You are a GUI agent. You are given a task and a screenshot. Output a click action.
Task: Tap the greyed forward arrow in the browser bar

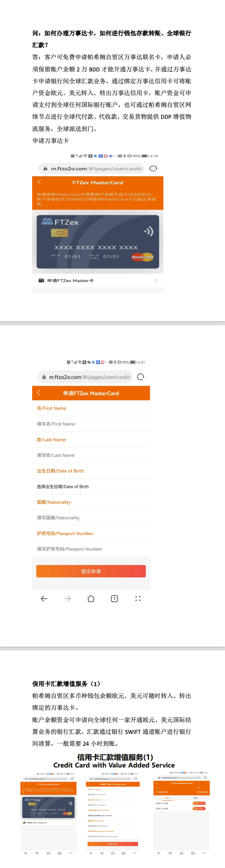click(68, 599)
